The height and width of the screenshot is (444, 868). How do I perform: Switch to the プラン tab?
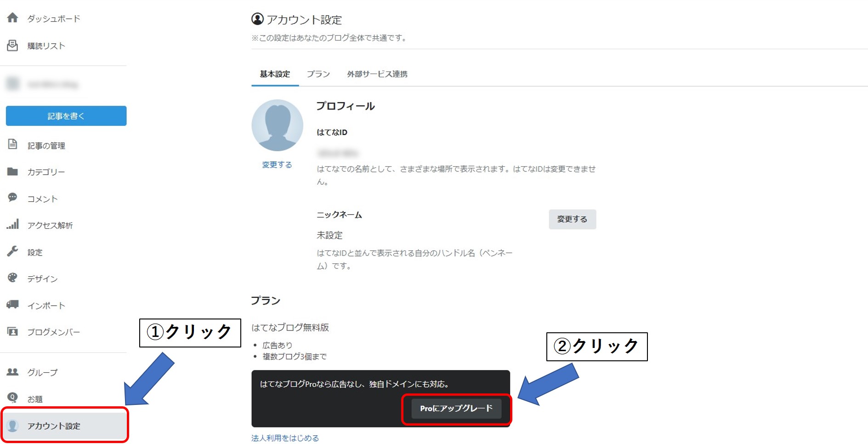tap(318, 74)
